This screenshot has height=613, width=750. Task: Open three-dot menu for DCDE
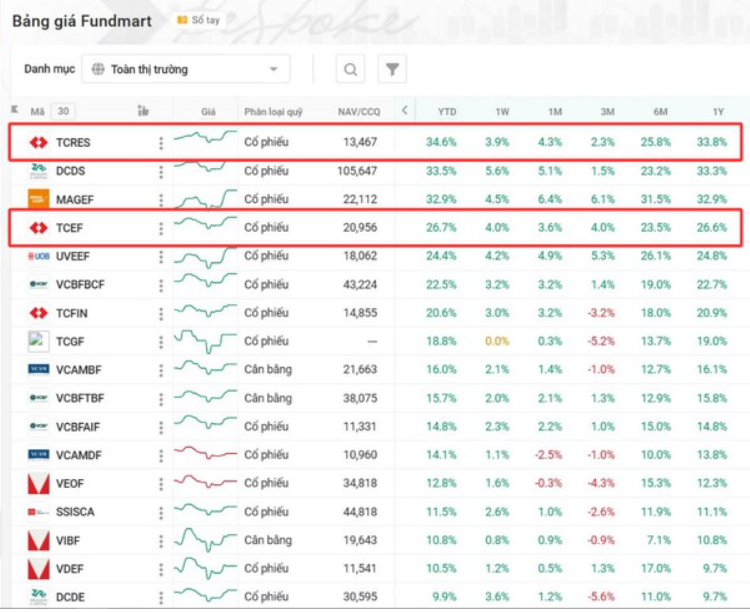coord(161,597)
